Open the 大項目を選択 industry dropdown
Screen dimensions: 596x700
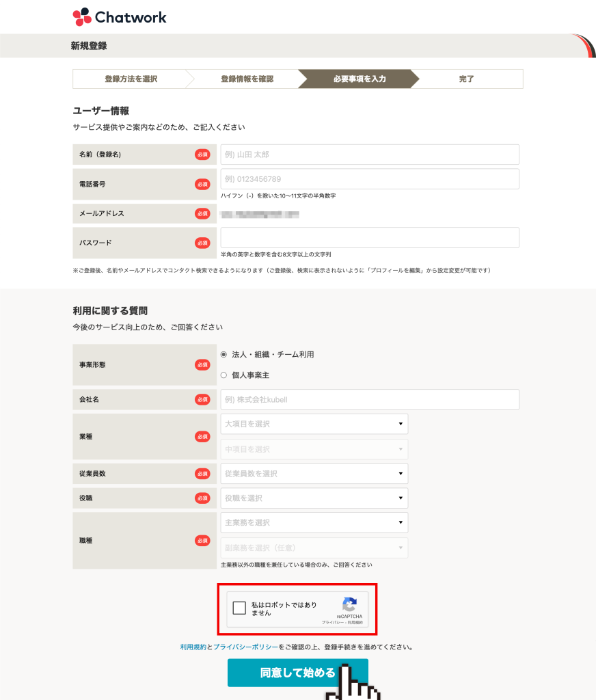[x=314, y=424]
